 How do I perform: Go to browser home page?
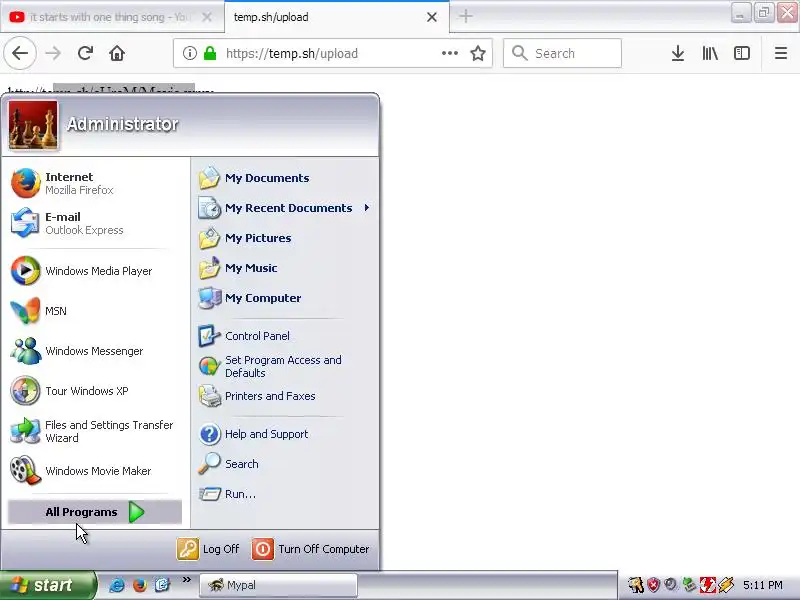tap(117, 53)
